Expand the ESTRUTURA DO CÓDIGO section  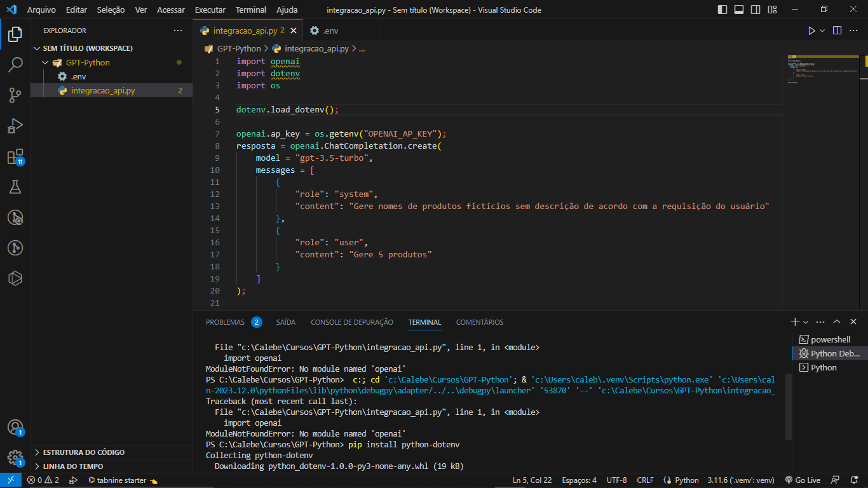coord(111,452)
